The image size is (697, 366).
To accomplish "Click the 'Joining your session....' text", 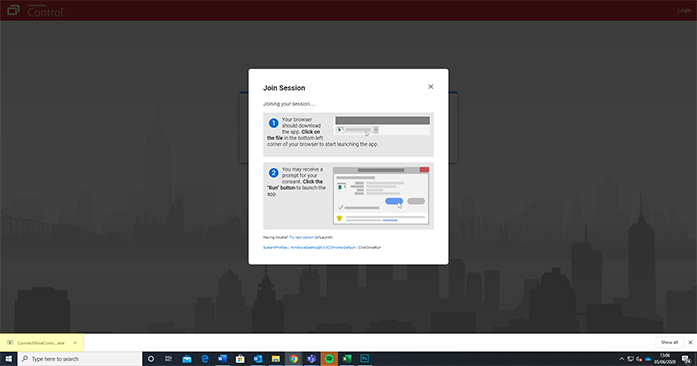I will 289,104.
